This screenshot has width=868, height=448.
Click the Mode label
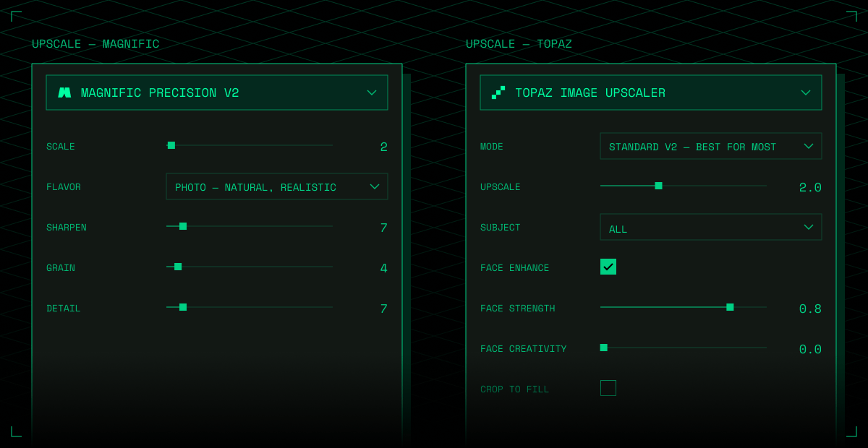point(492,147)
